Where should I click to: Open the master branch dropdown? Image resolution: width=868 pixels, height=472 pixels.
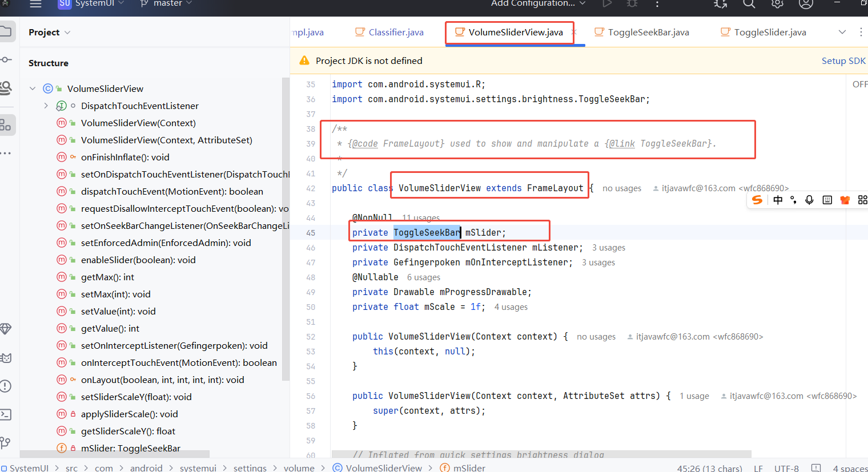coord(166,3)
